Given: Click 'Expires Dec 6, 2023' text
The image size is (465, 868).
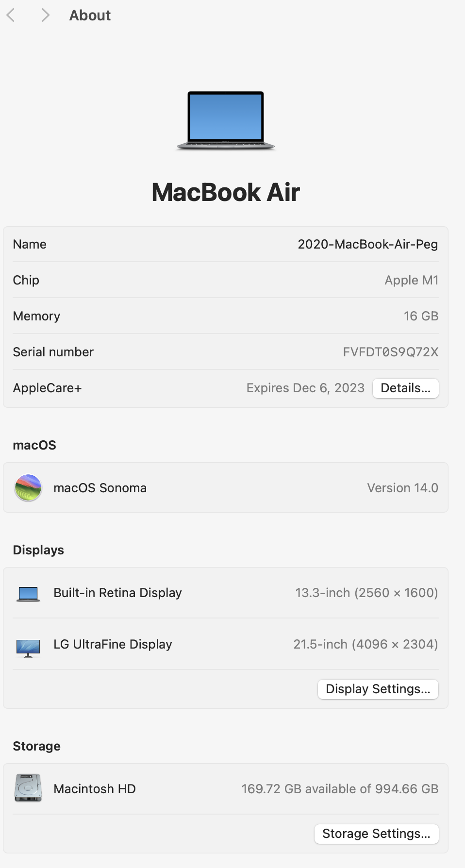Looking at the screenshot, I should tap(305, 388).
